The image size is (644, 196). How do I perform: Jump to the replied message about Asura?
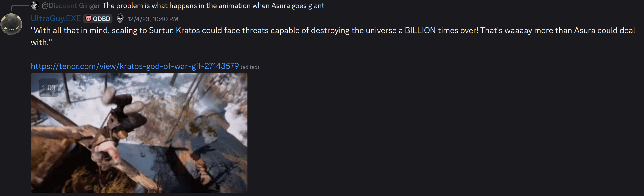[x=213, y=5]
